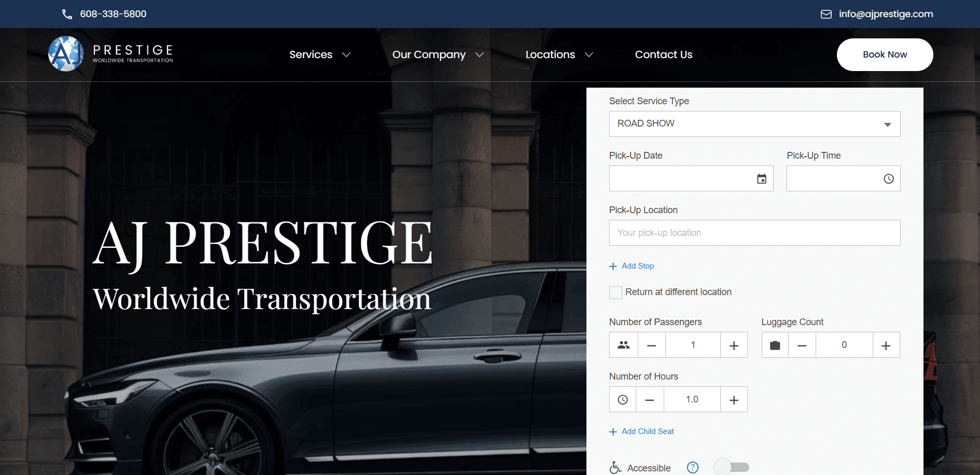Click the pick-up location input field
The height and width of the screenshot is (475, 980).
click(x=754, y=233)
